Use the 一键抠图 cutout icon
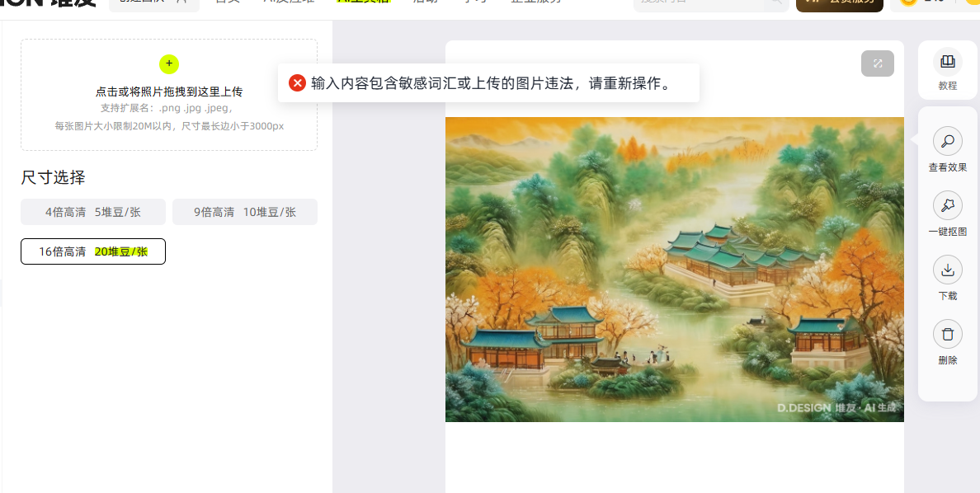Image resolution: width=980 pixels, height=493 pixels. coord(948,205)
